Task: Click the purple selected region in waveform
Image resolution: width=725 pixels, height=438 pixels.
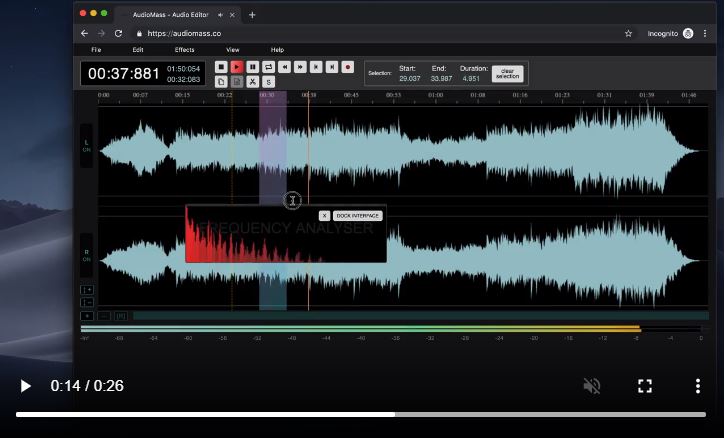Action: pyautogui.click(x=273, y=148)
